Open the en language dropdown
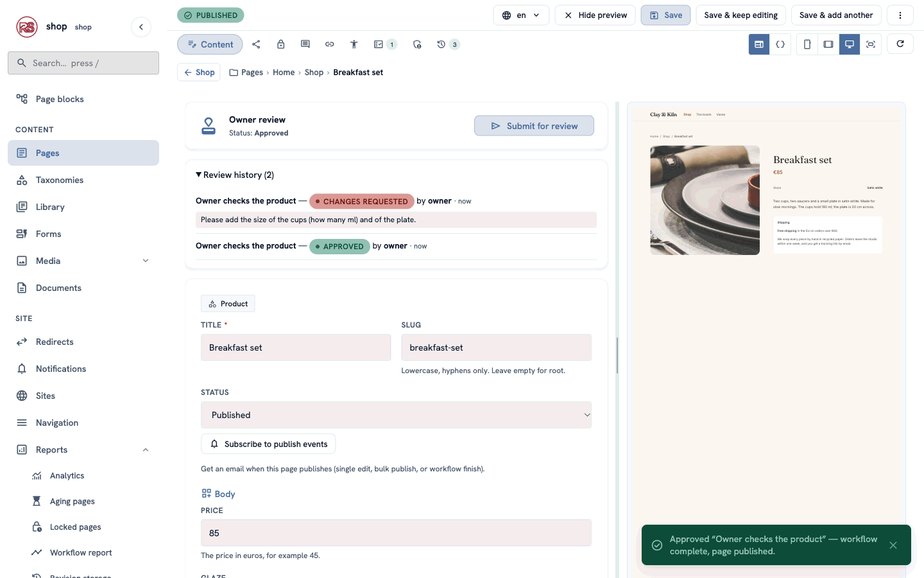The height and width of the screenshot is (578, 924). pyautogui.click(x=521, y=15)
